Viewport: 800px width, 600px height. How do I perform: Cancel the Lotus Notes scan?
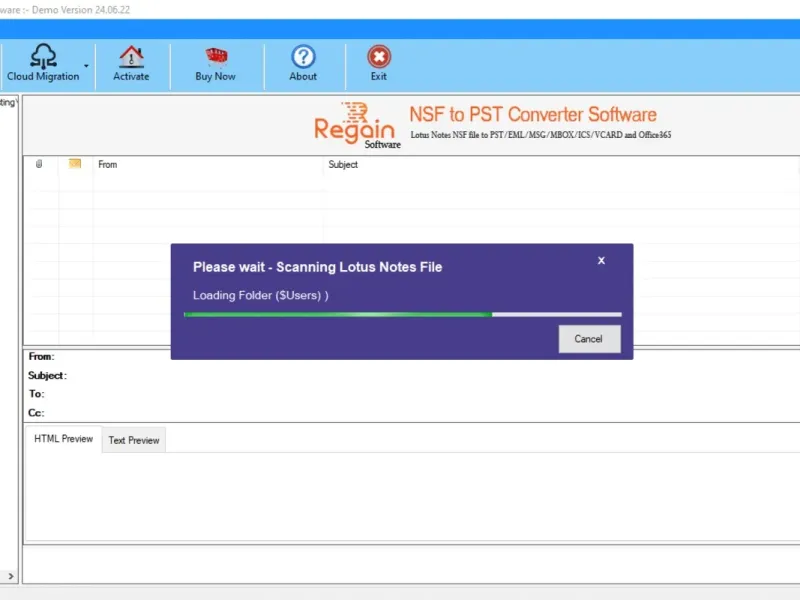coord(589,339)
